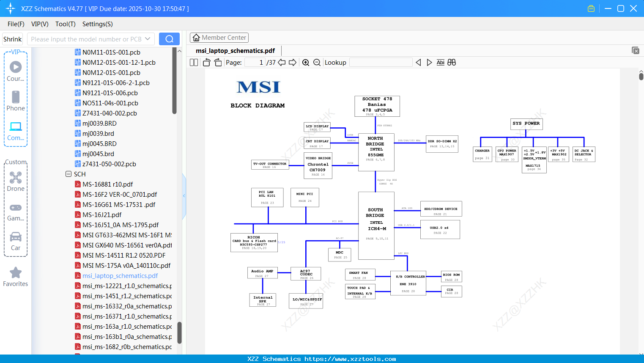Click the Shrink button
Viewport: 644px width, 363px height.
(12, 39)
